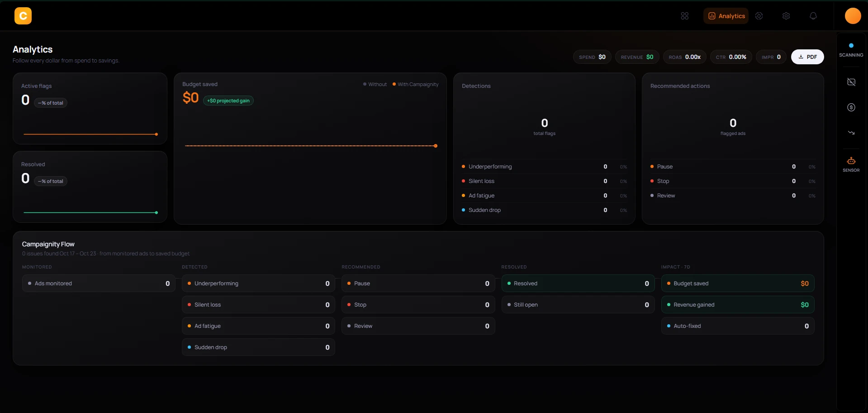Select Ad fatigue in Campaignity Flow
The width and height of the screenshot is (868, 413).
click(258, 326)
